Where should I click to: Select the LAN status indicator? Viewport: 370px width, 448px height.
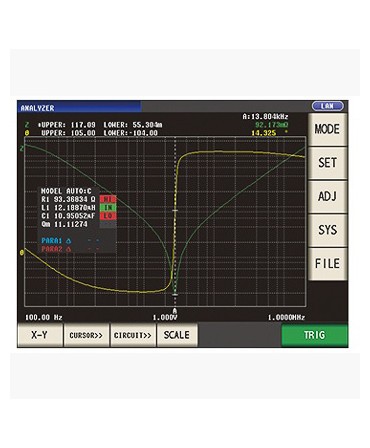(x=327, y=106)
